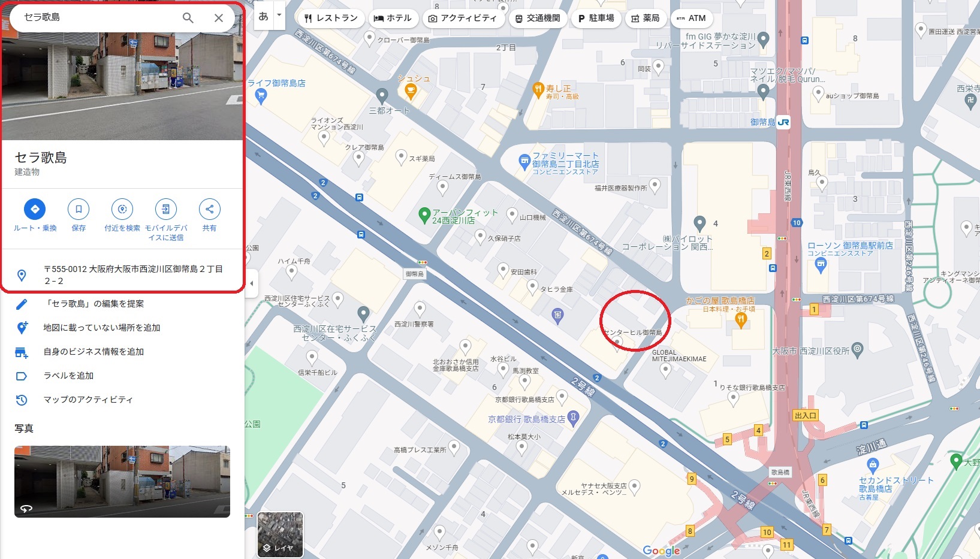Save the place with 保存 icon
The image size is (980, 559).
pos(79,209)
